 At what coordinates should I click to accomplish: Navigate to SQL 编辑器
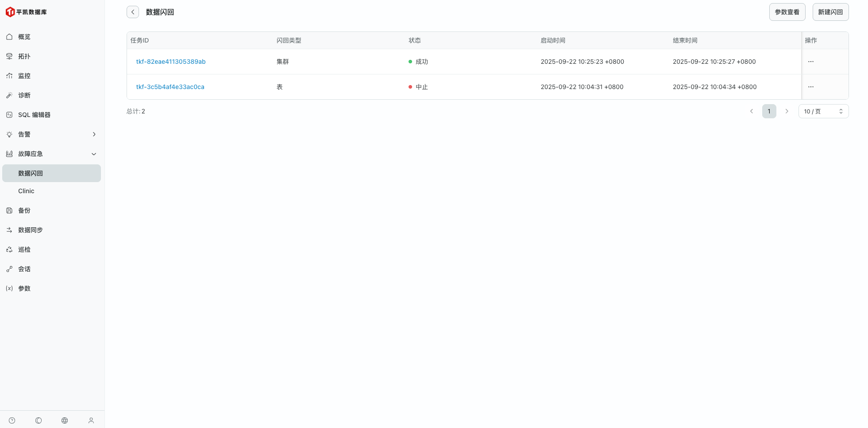(x=34, y=115)
